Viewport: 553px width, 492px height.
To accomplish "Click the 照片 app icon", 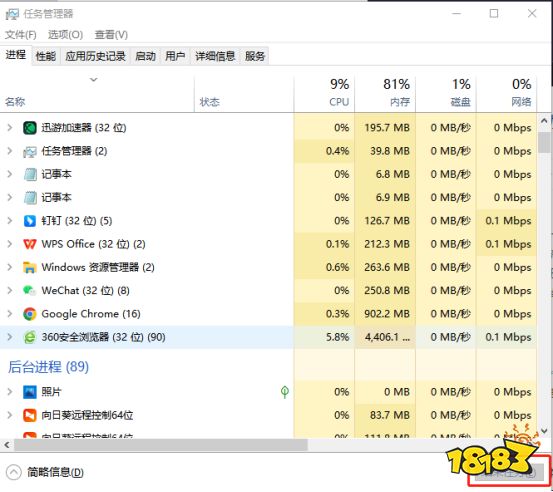I will [30, 392].
